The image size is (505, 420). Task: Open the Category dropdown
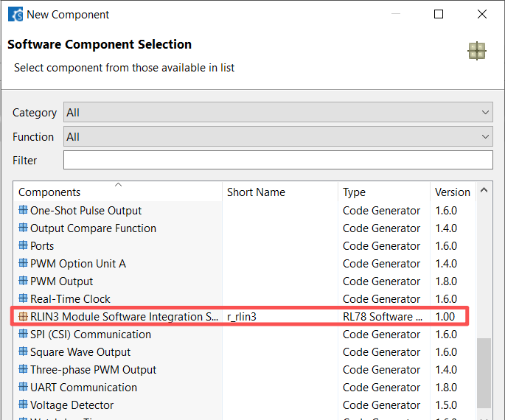tap(278, 113)
